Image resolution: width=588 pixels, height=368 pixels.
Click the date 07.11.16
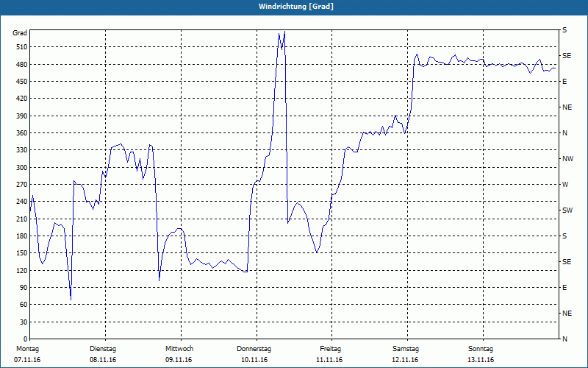click(x=27, y=360)
